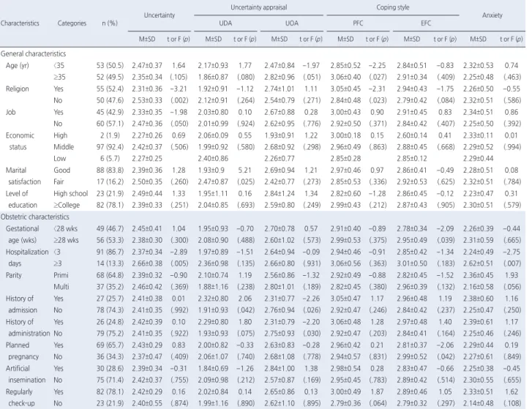Click the "(.005)" p value
The image size is (532, 409).
pos(179,263)
